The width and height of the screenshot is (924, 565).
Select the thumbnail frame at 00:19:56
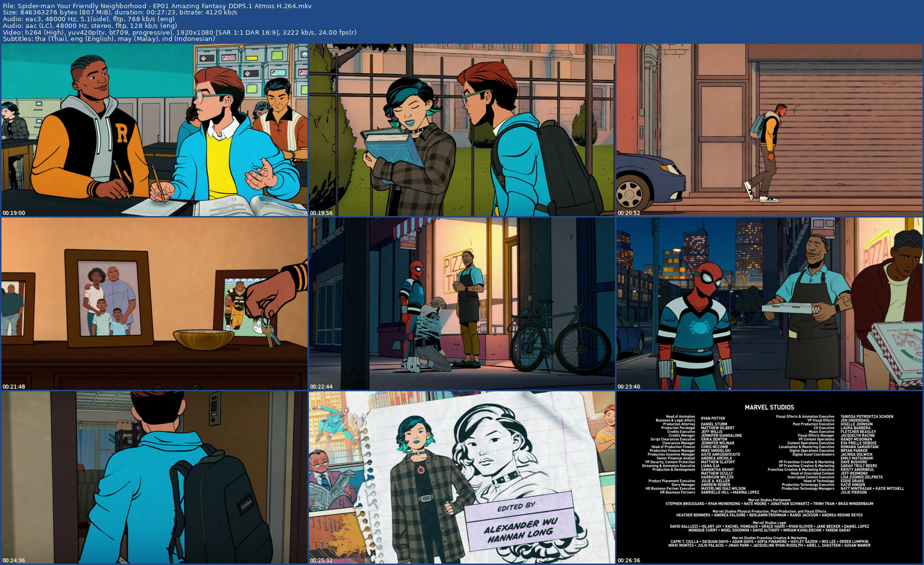462,130
